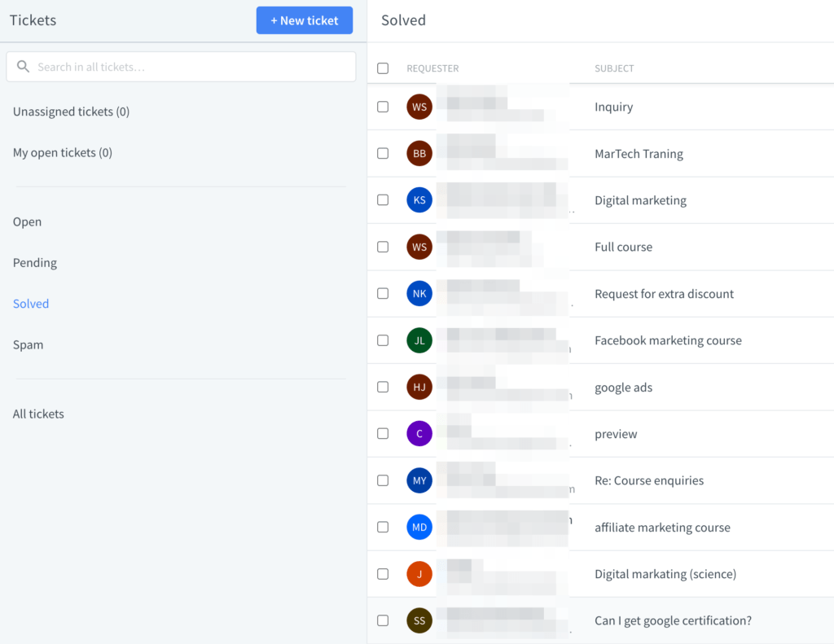The image size is (834, 644).
Task: Click the SS avatar on the certification ticket
Action: 419,620
